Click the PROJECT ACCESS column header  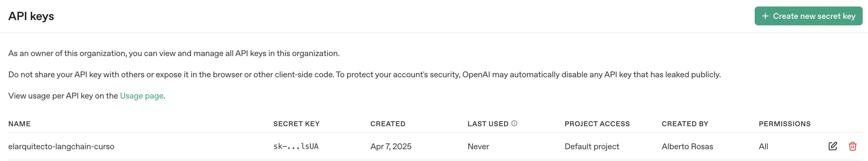[x=597, y=124]
